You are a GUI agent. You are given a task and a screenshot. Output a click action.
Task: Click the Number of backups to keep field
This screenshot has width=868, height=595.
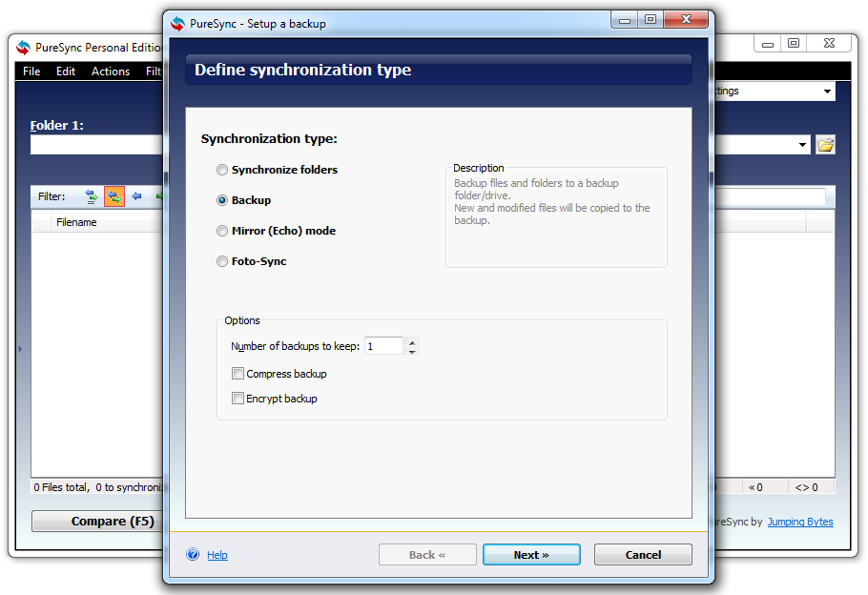tap(383, 346)
